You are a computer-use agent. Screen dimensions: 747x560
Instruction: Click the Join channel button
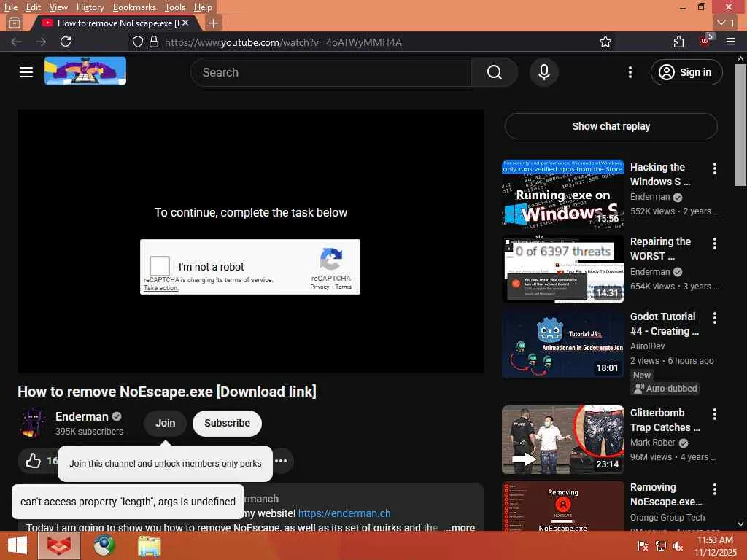(165, 423)
